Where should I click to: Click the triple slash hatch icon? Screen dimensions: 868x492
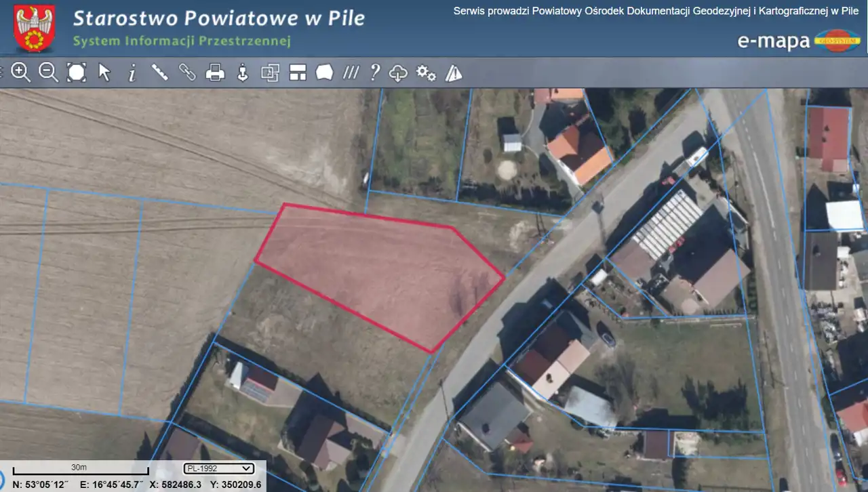click(x=351, y=73)
